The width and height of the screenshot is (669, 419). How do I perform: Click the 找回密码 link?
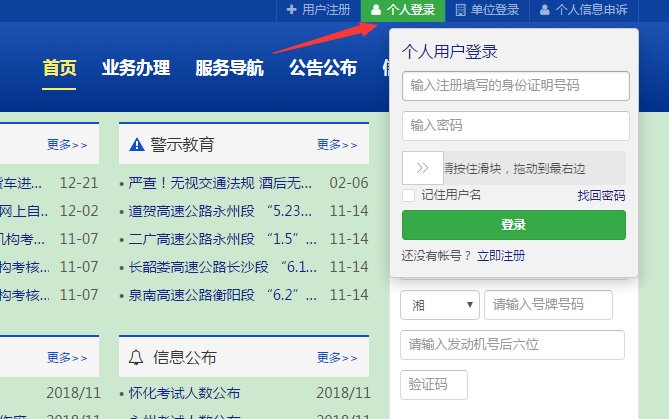[601, 196]
